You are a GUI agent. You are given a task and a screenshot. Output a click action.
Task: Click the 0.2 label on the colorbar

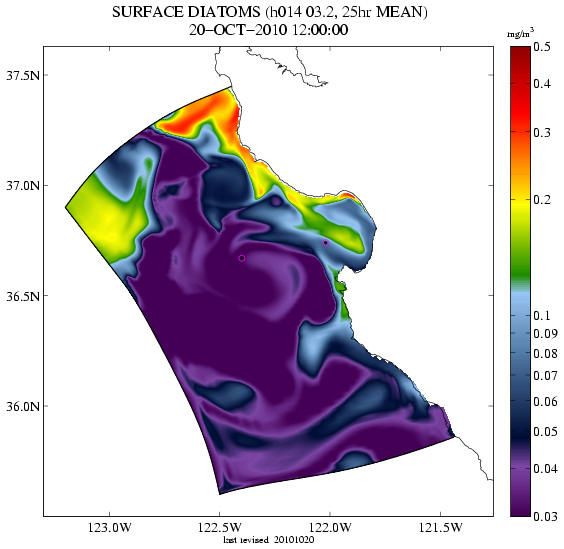(542, 200)
